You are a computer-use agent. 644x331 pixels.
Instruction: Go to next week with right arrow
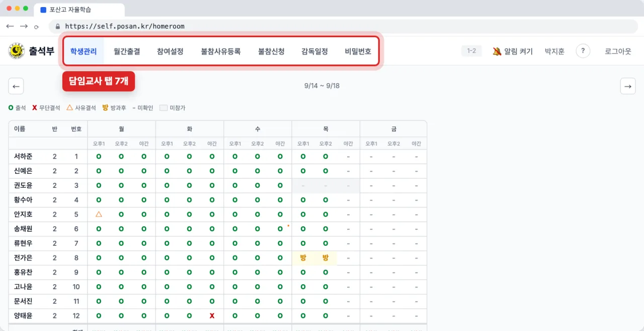pyautogui.click(x=627, y=86)
